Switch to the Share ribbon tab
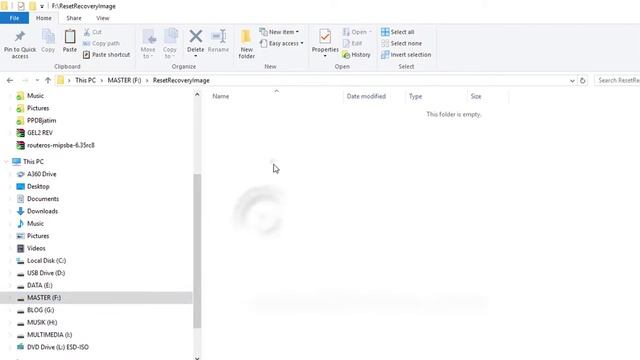This screenshot has height=360, width=640. (x=74, y=18)
